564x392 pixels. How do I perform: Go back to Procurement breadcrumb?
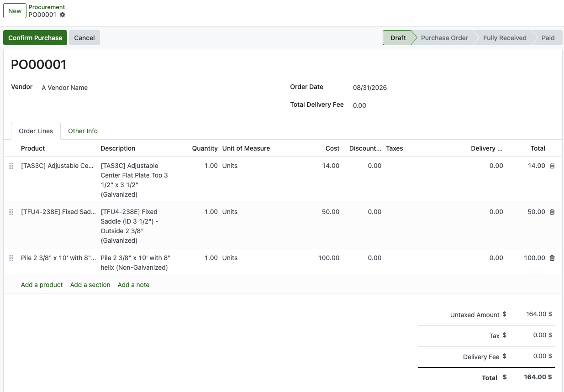(47, 7)
